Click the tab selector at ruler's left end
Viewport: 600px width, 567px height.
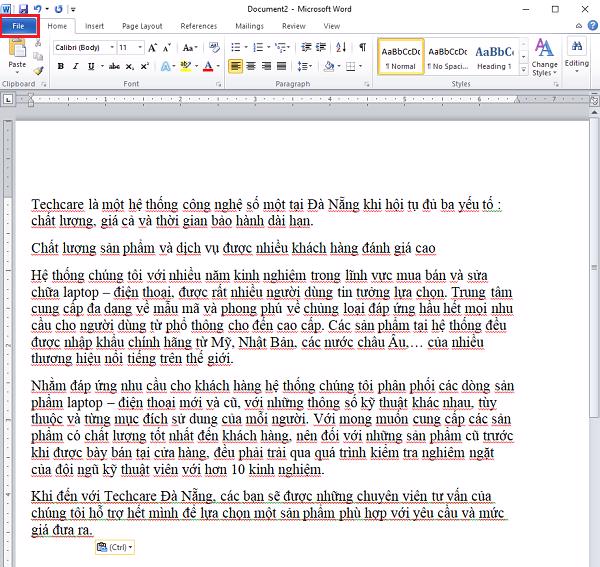(x=9, y=100)
